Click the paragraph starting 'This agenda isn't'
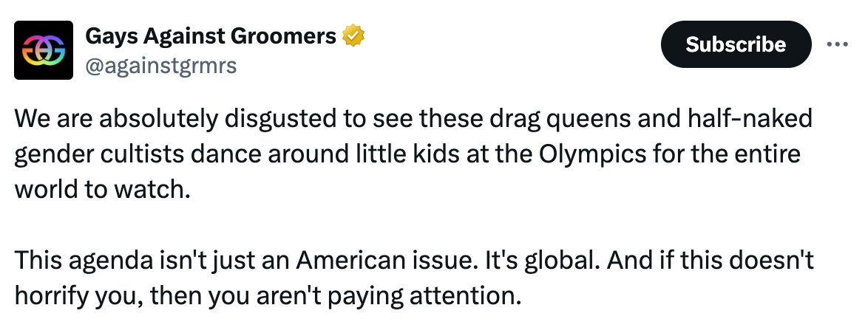This screenshot has width=868, height=319. pos(414,278)
